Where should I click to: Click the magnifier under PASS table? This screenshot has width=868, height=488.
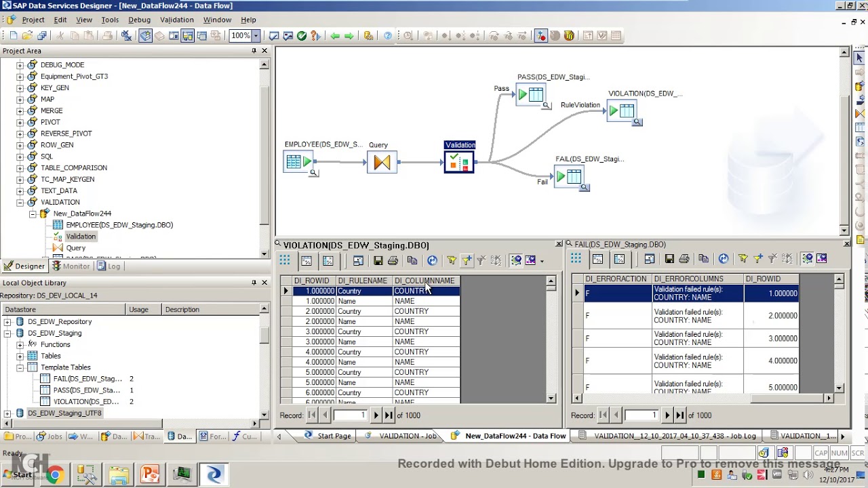(x=546, y=105)
